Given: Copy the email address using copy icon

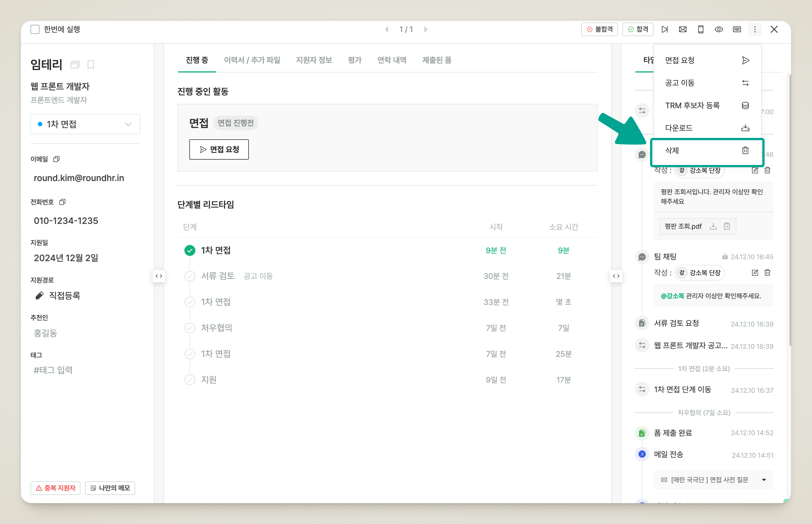Looking at the screenshot, I should (x=56, y=159).
